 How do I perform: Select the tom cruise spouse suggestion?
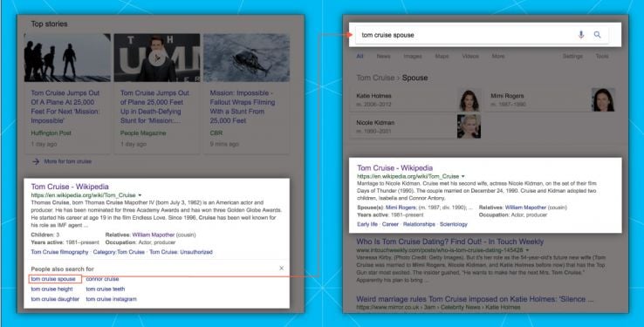53,279
